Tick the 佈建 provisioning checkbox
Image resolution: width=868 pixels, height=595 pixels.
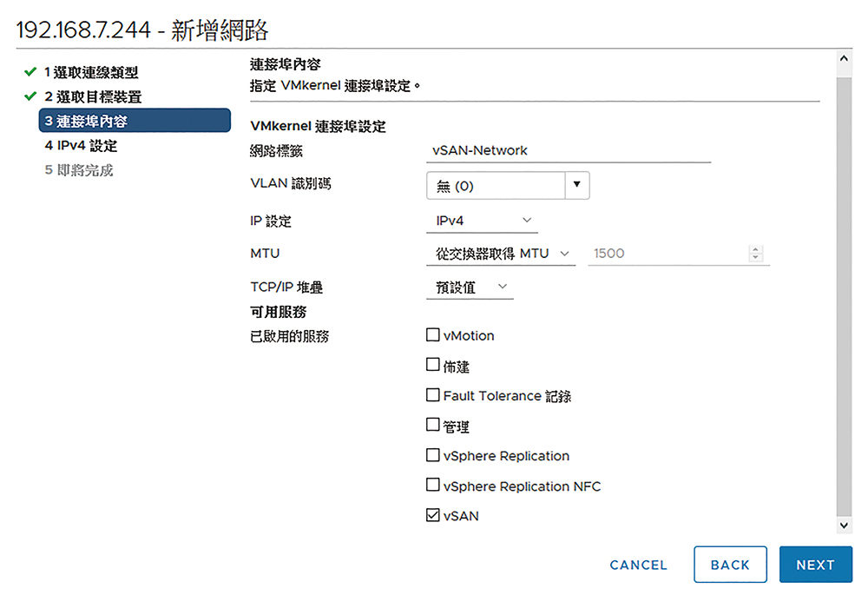[x=433, y=365]
